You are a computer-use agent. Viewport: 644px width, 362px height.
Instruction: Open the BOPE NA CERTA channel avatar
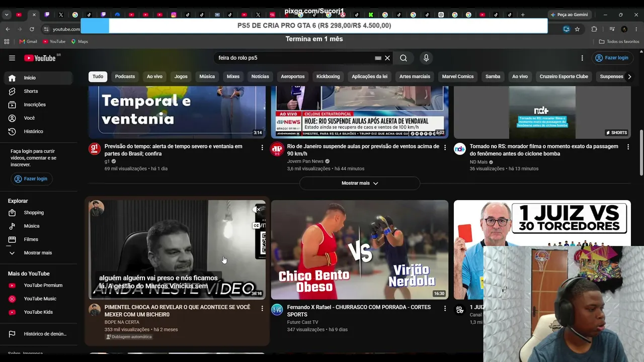(x=95, y=309)
